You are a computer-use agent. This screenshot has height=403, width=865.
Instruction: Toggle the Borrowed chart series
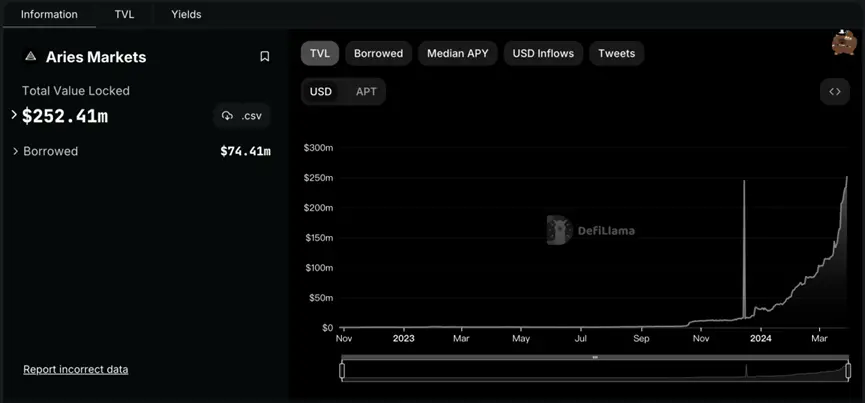pos(378,53)
